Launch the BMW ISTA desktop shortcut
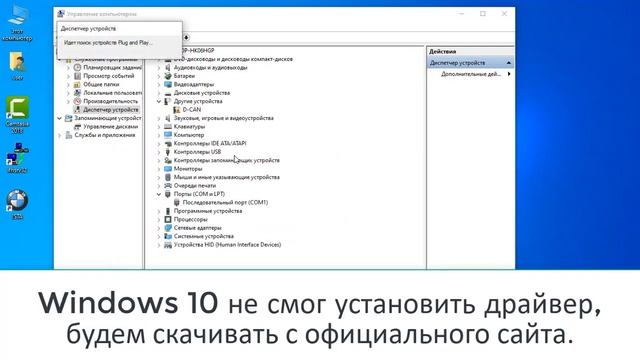The height and width of the screenshot is (360, 640). [x=17, y=205]
